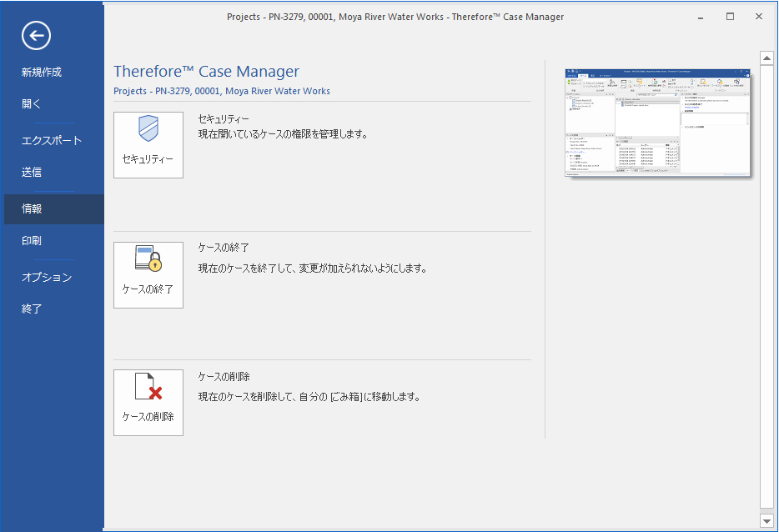The width and height of the screenshot is (779, 532).
Task: Select 送信 in the sidebar
Action: coord(32,173)
